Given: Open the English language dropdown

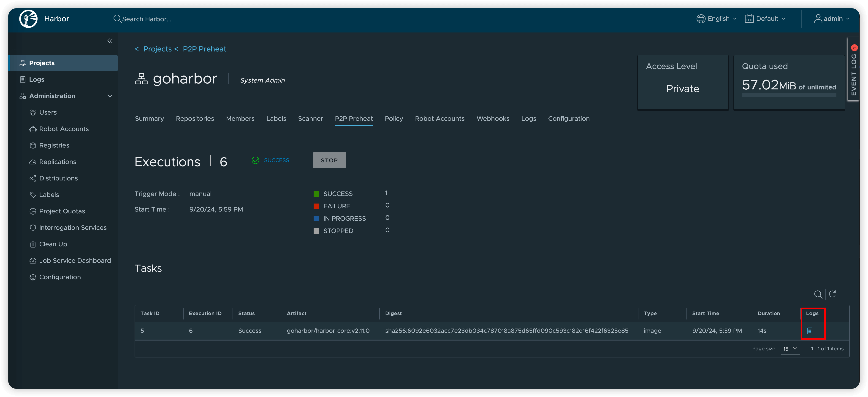Looking at the screenshot, I should coord(716,19).
